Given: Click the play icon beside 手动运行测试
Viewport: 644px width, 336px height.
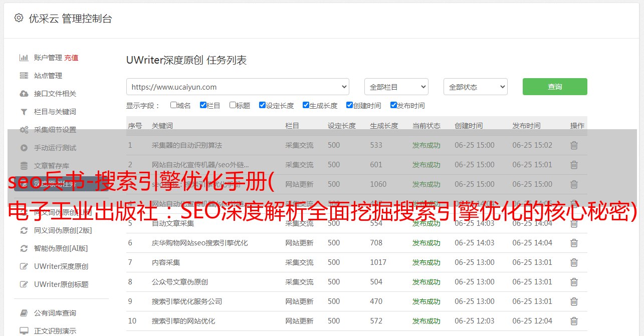Looking at the screenshot, I should click(24, 148).
